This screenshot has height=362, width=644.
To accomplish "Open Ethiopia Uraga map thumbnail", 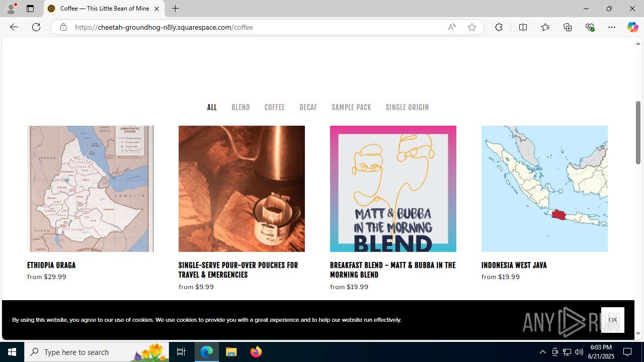I will tap(90, 189).
